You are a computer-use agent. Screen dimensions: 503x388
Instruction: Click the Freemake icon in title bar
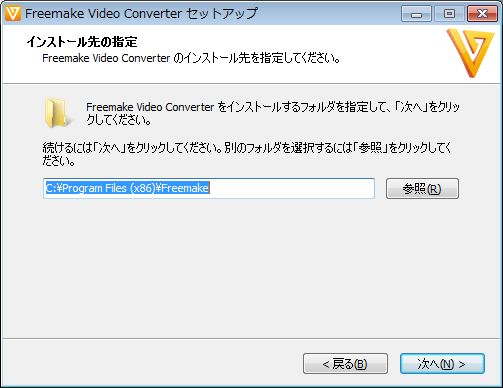[x=13, y=13]
